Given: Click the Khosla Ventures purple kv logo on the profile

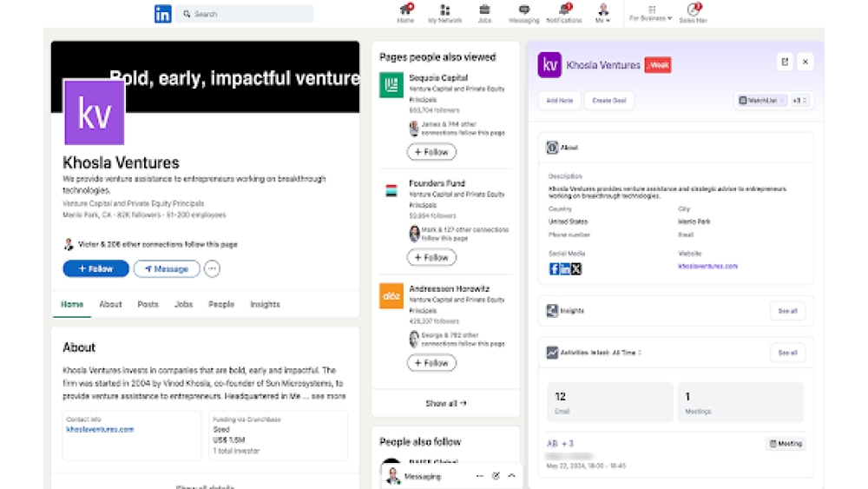Looking at the screenshot, I should 95,112.
